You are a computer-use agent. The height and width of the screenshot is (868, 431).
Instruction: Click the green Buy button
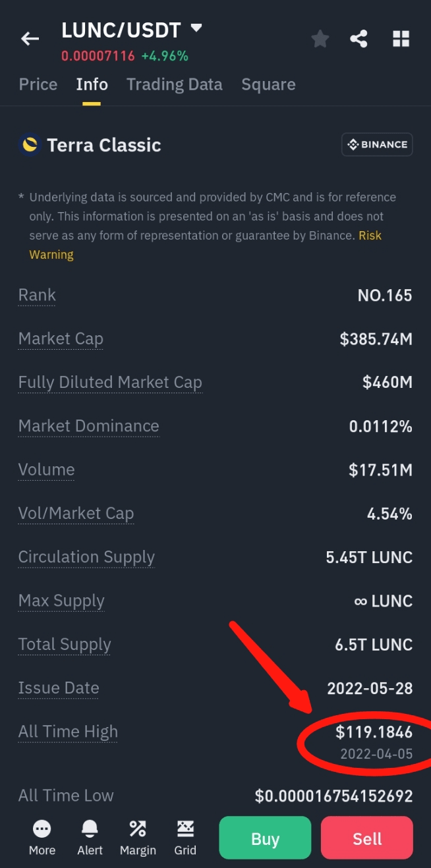(265, 838)
